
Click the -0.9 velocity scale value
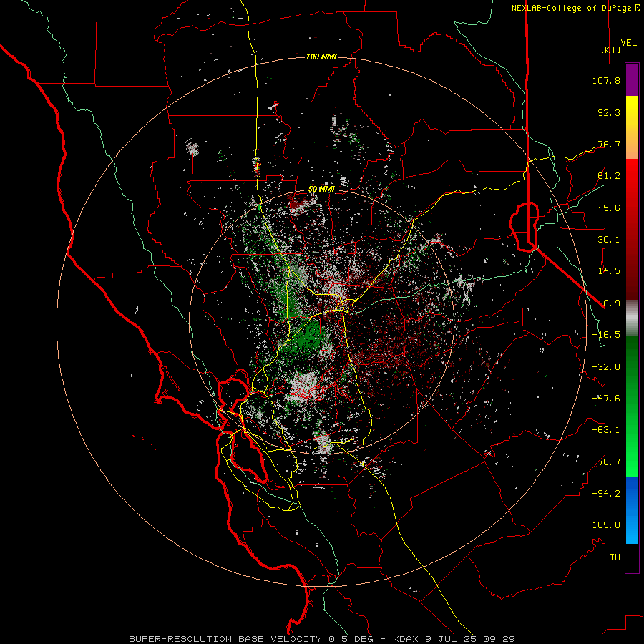point(609,303)
